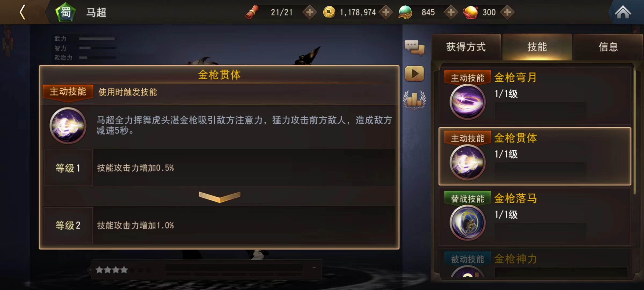
Task: Open the ranking laurel chart icon
Action: pos(415,100)
